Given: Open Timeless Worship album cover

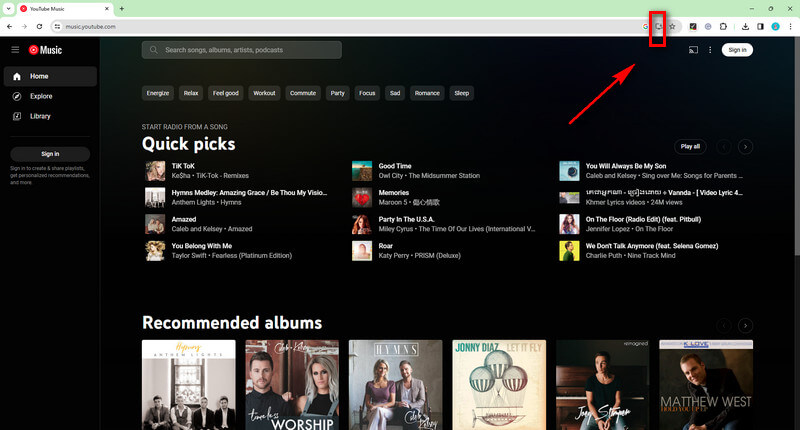Looking at the screenshot, I should pos(292,385).
